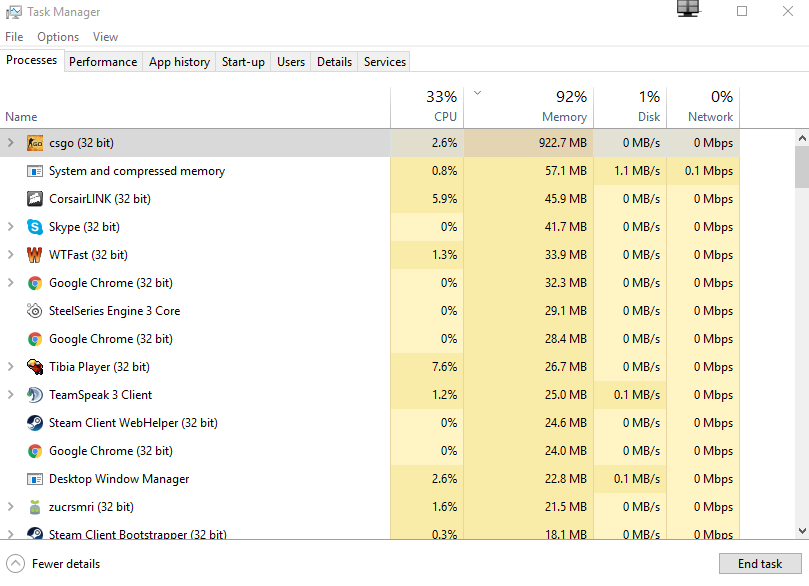Sort by the Memory column header
Screen dimensions: 809x586
tap(529, 107)
